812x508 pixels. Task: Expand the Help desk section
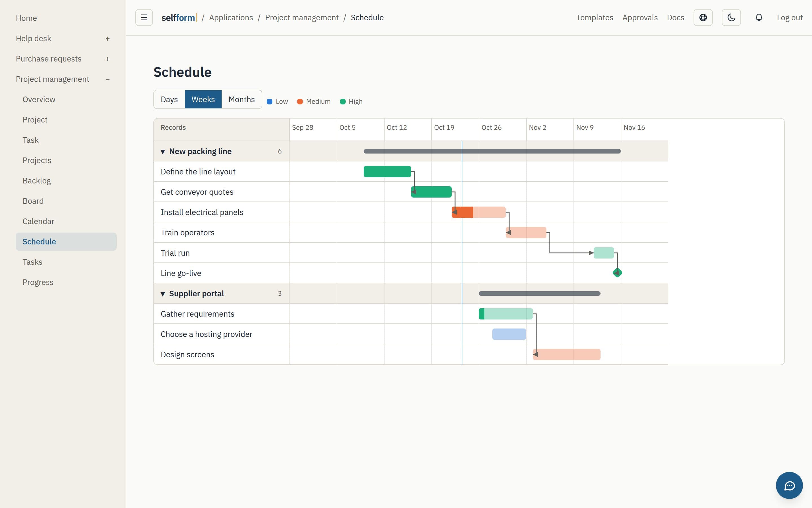coord(107,39)
